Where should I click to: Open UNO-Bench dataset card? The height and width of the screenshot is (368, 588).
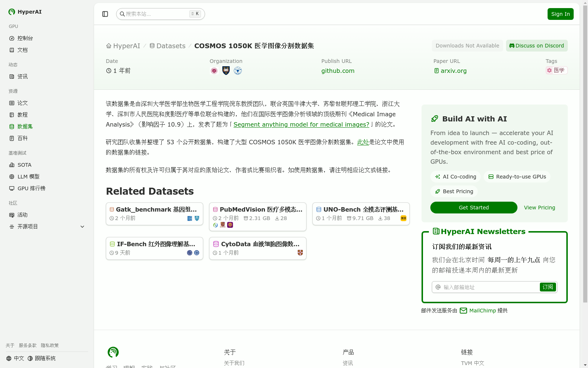click(x=361, y=214)
